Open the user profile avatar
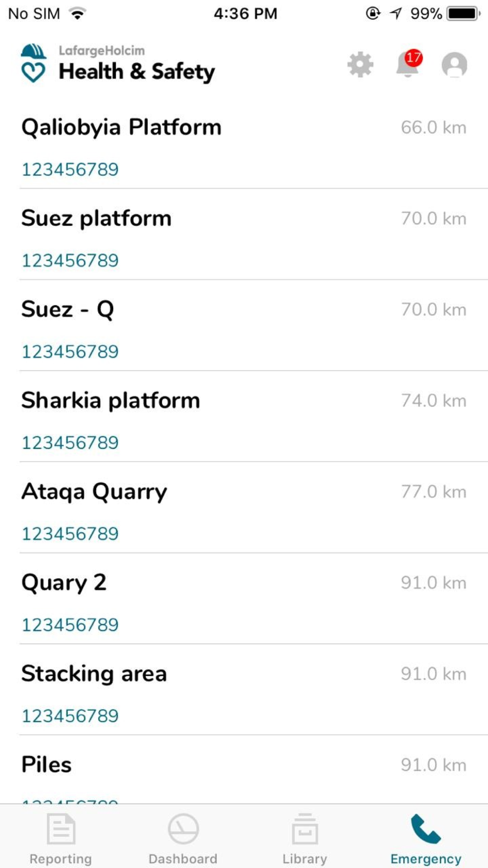The width and height of the screenshot is (488, 868). point(454,65)
